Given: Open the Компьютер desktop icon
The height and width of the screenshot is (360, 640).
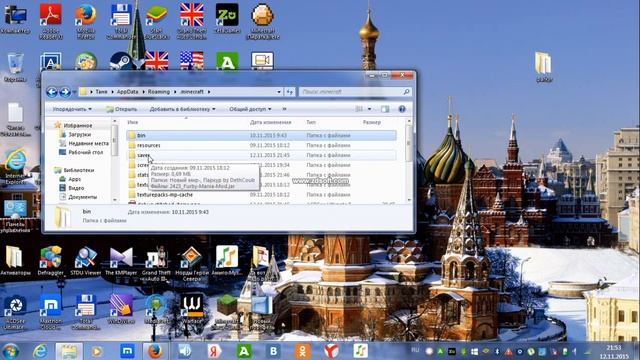Looking at the screenshot, I should pyautogui.click(x=15, y=19).
